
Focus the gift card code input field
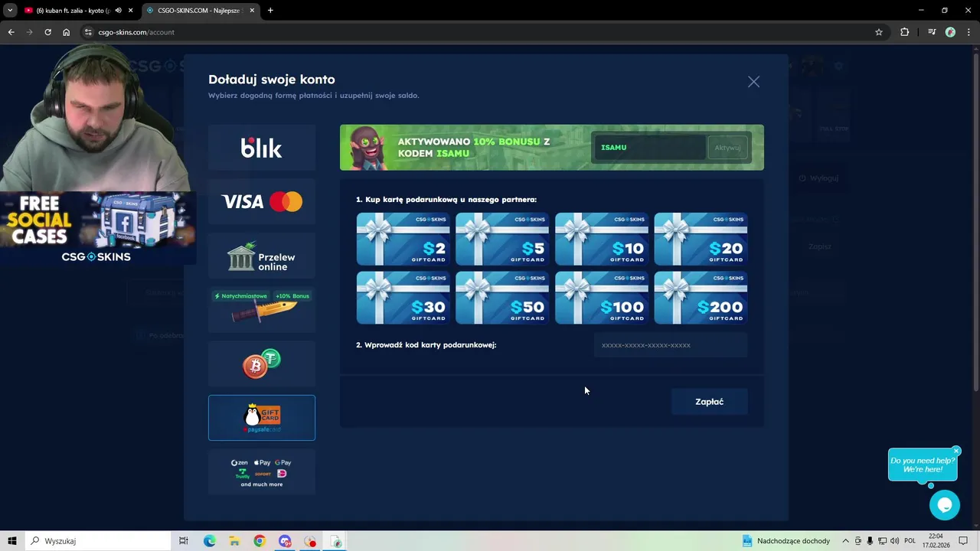[671, 345]
